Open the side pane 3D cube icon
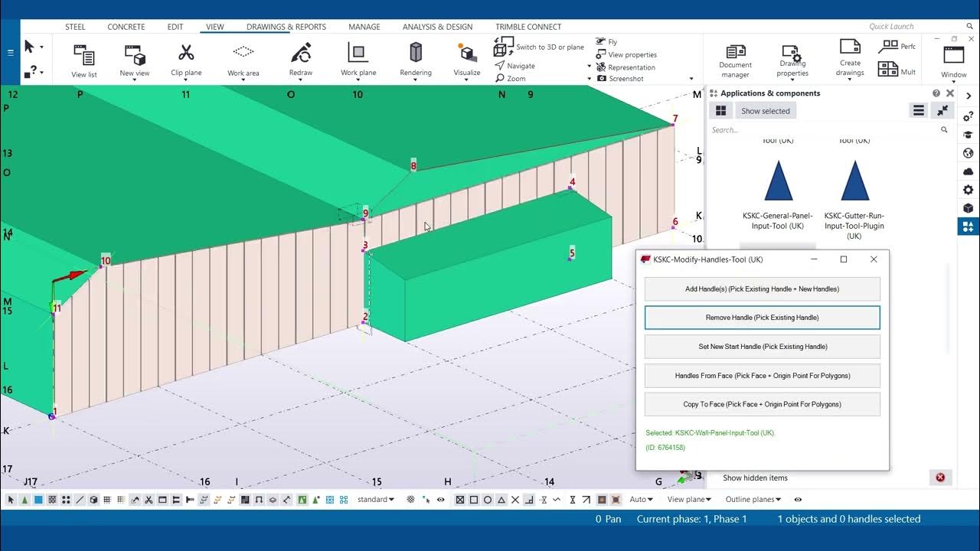980x551 pixels. pyautogui.click(x=969, y=208)
